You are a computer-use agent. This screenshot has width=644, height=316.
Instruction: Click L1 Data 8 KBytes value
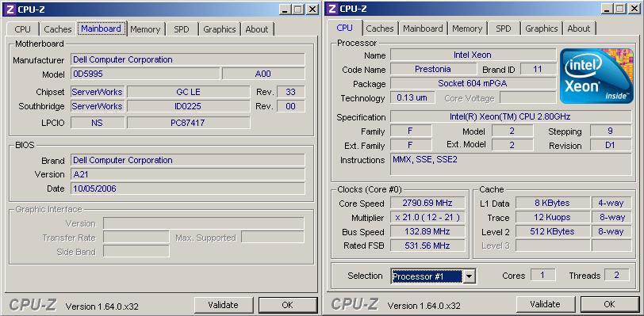pyautogui.click(x=553, y=203)
